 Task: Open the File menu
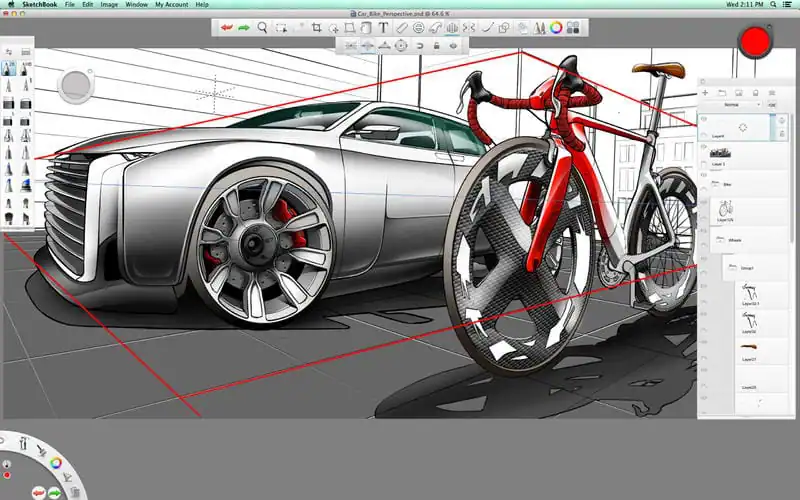tap(69, 4)
